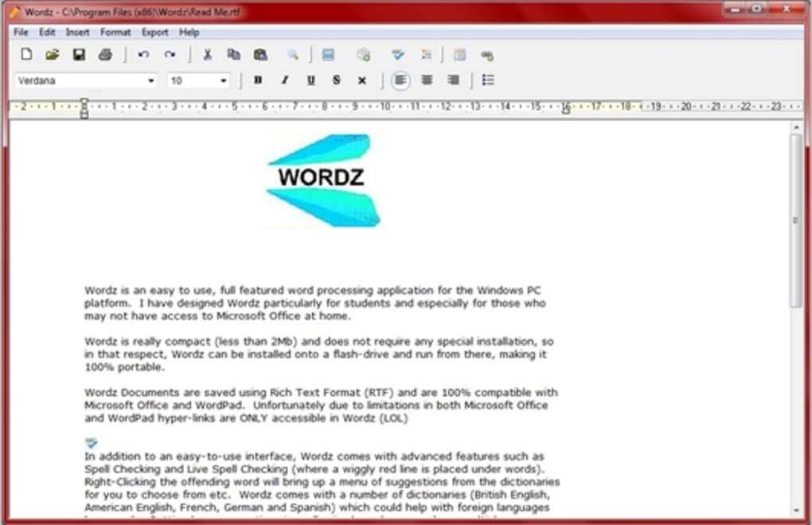Center align the text

427,80
